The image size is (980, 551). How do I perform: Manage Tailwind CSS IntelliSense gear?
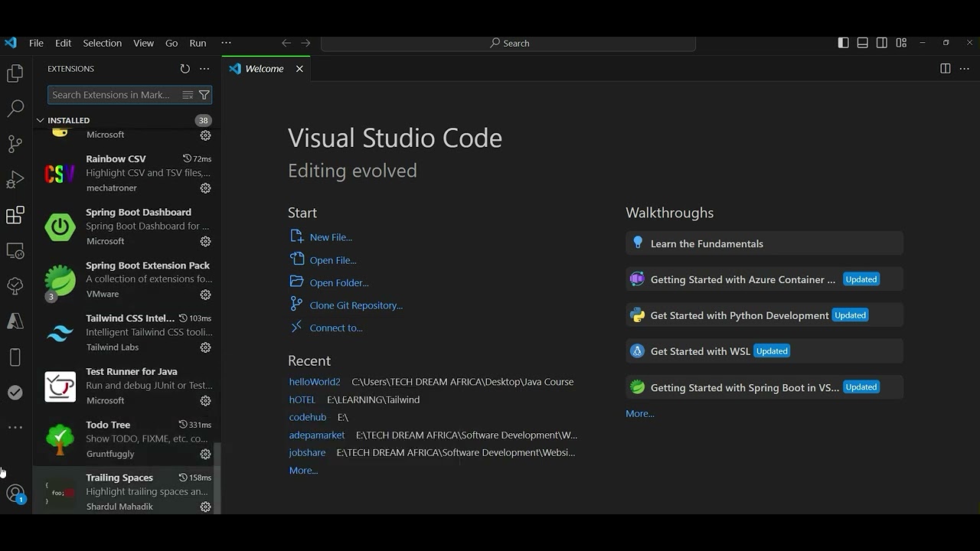(x=205, y=347)
